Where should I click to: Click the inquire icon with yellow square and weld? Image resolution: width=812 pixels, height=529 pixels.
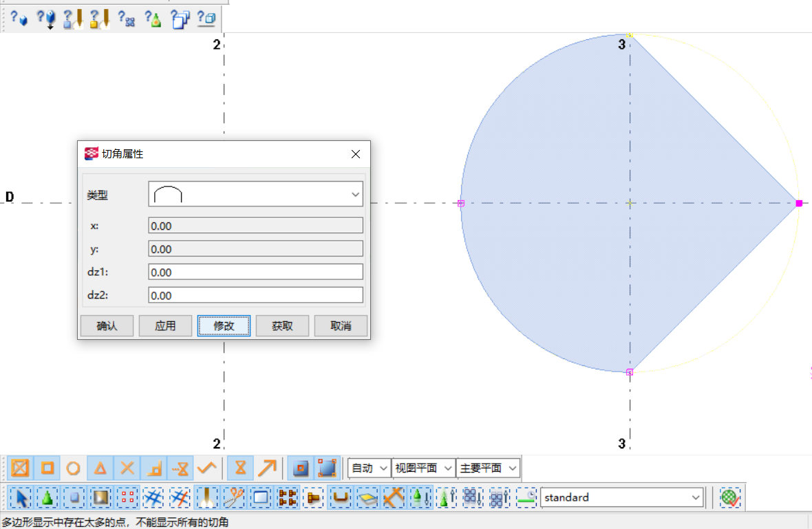100,19
